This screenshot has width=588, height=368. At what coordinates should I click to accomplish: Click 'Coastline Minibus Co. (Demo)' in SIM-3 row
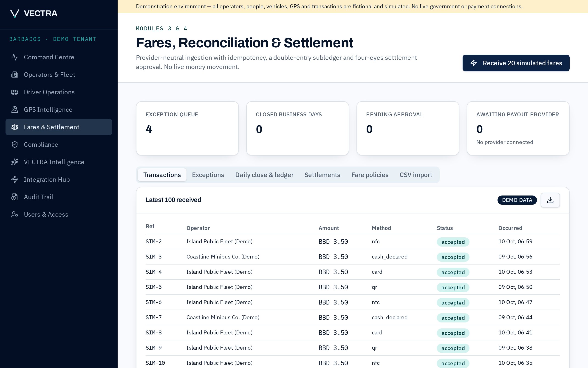click(223, 256)
